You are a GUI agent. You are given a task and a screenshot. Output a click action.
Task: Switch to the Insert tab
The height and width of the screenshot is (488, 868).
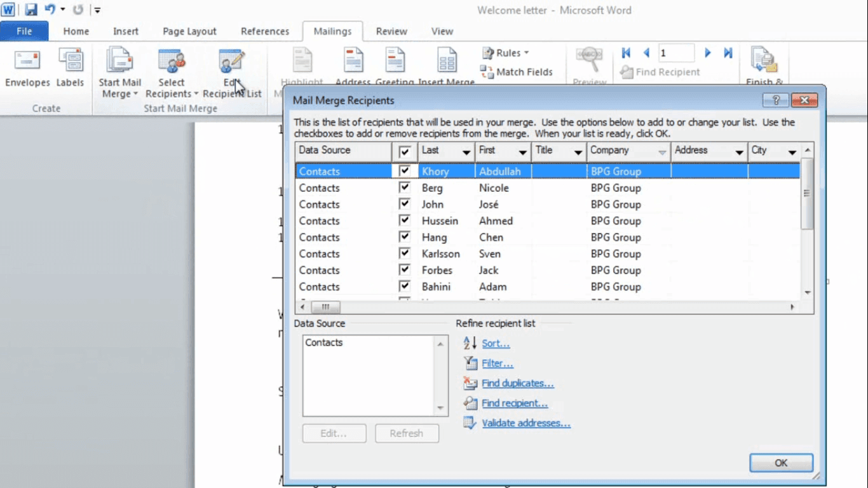[x=126, y=31]
